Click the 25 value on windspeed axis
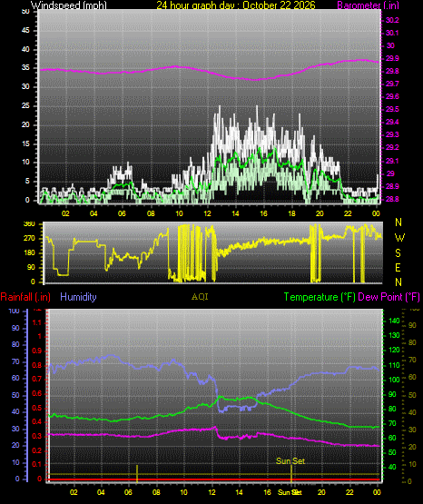423x504 pixels. 25,105
